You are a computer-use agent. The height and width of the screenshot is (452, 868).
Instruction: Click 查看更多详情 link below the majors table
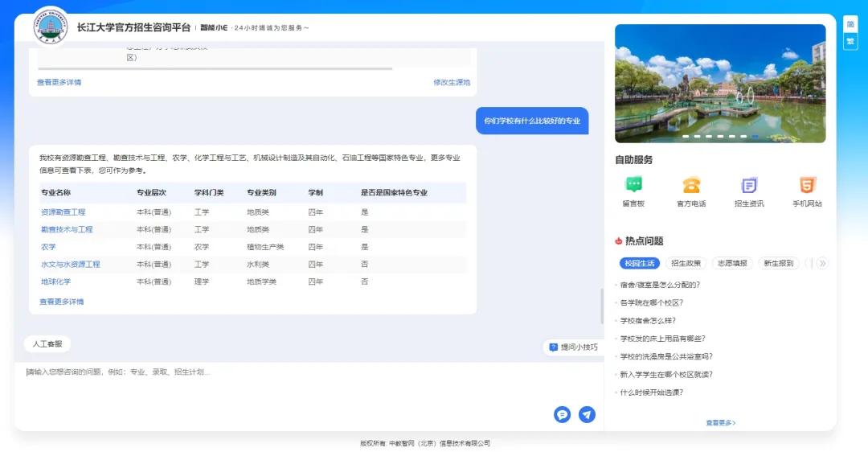tap(61, 302)
